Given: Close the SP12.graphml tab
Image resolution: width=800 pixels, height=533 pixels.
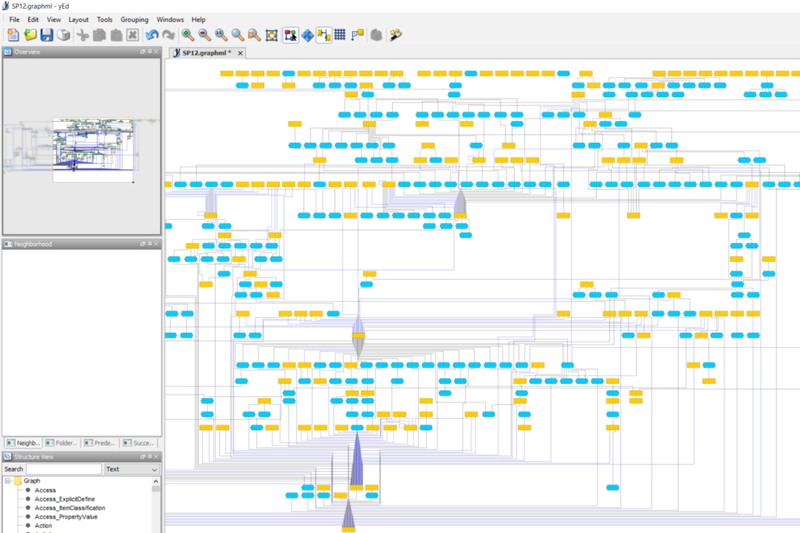Looking at the screenshot, I should (x=240, y=52).
